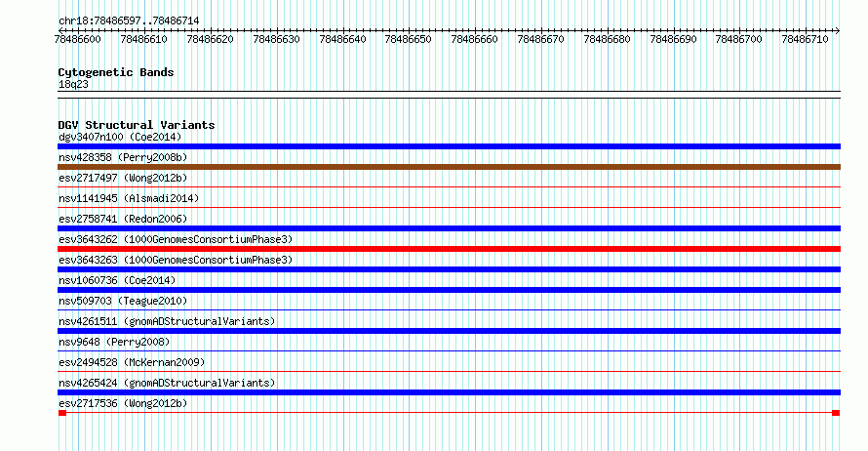Viewport: 868px width, 451px height.
Task: Click the chr18:78486597..78486714 position label
Action: (129, 21)
